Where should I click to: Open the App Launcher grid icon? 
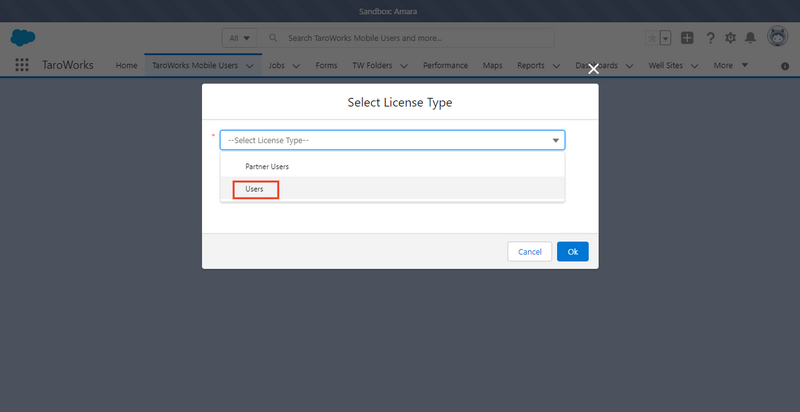click(x=22, y=65)
